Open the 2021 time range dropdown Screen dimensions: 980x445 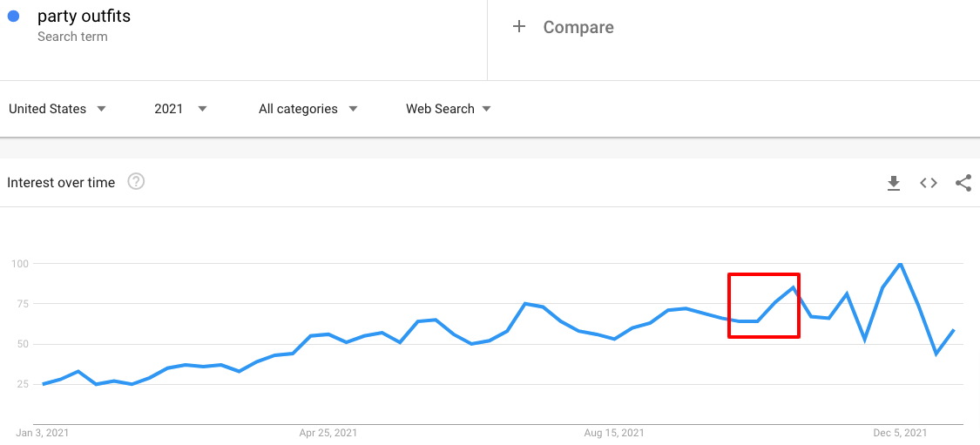[180, 109]
